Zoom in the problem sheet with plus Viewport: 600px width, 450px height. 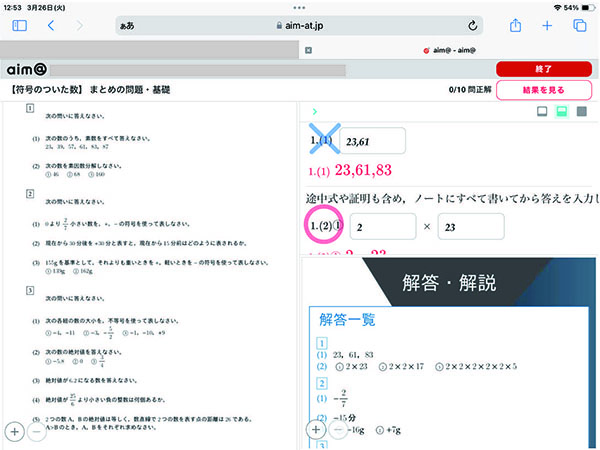pyautogui.click(x=15, y=432)
